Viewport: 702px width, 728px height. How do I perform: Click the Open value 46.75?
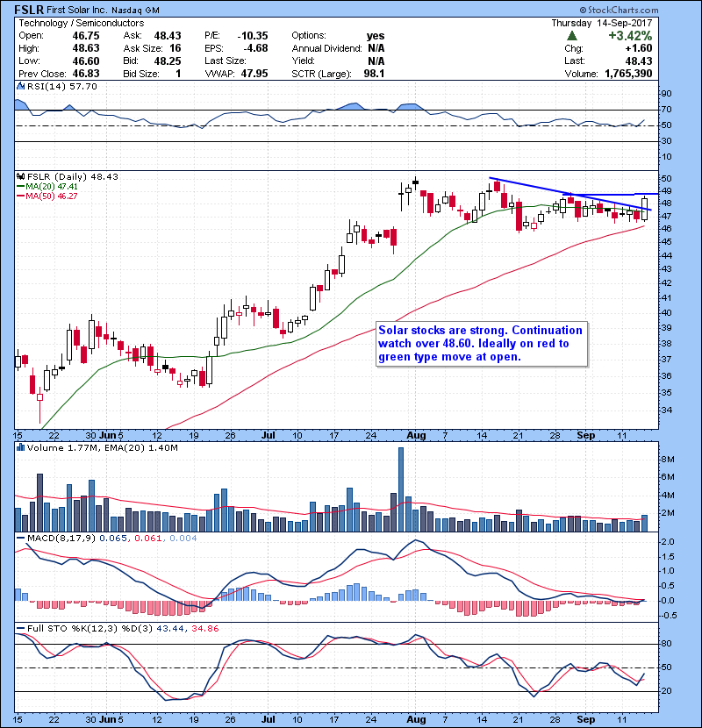point(86,36)
